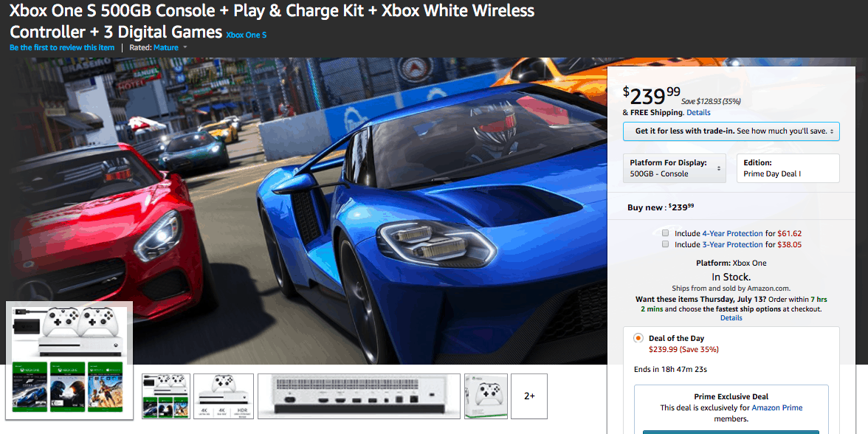Check Include 4-Year Protection checkbox

coord(666,233)
